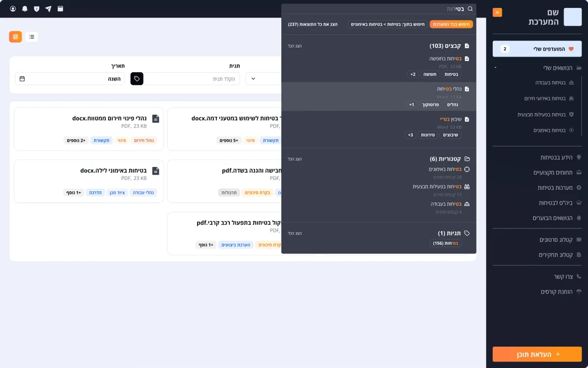Open המועדפים שלי favorites item
The height and width of the screenshot is (368, 588).
(537, 49)
